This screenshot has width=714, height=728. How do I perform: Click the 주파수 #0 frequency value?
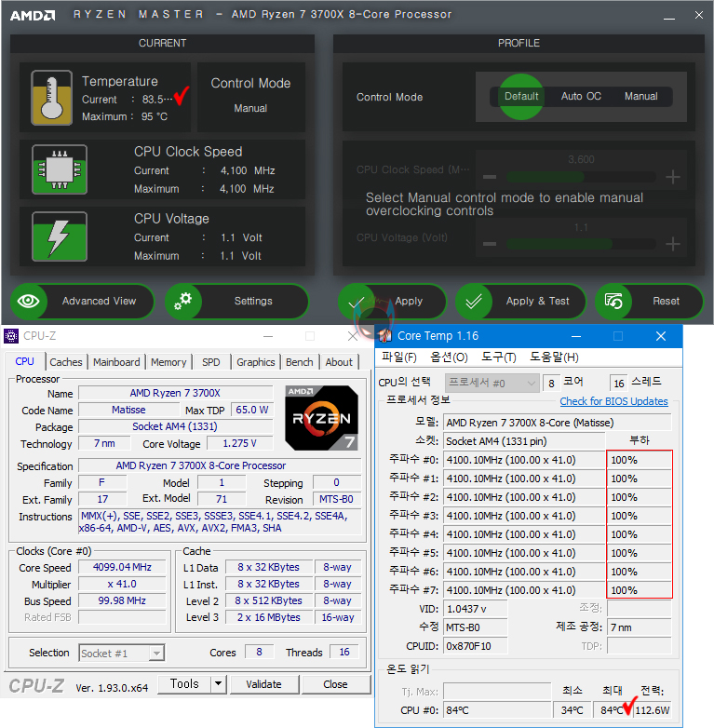524,460
